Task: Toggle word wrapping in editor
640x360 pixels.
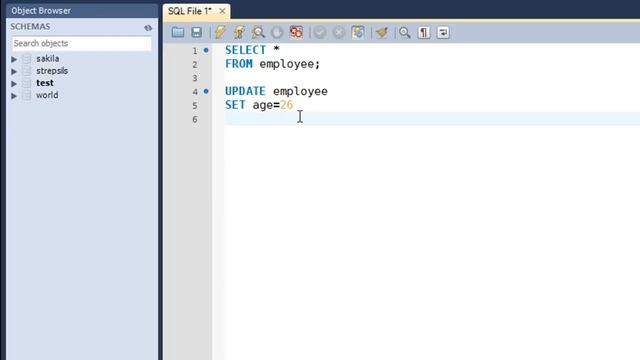Action: point(443,32)
